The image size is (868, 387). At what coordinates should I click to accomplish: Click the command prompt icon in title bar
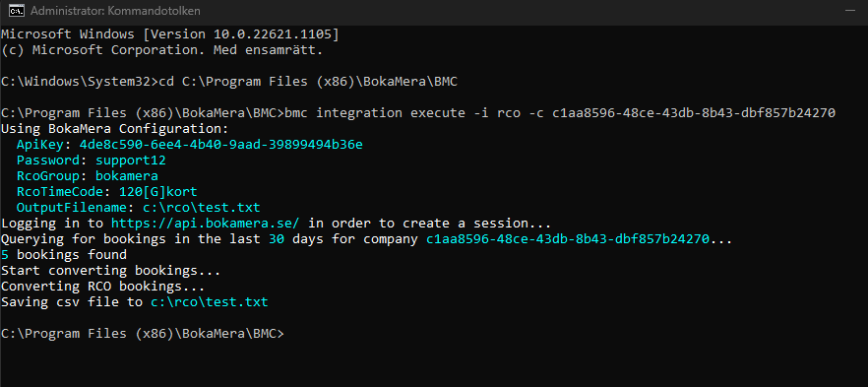(x=18, y=11)
